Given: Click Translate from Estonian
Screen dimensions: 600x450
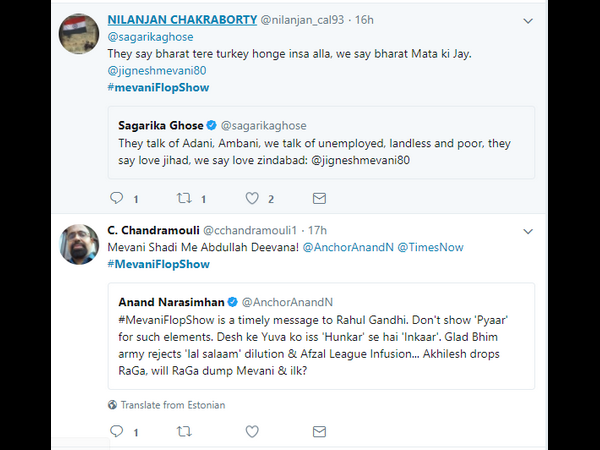Looking at the screenshot, I should pos(172,405).
